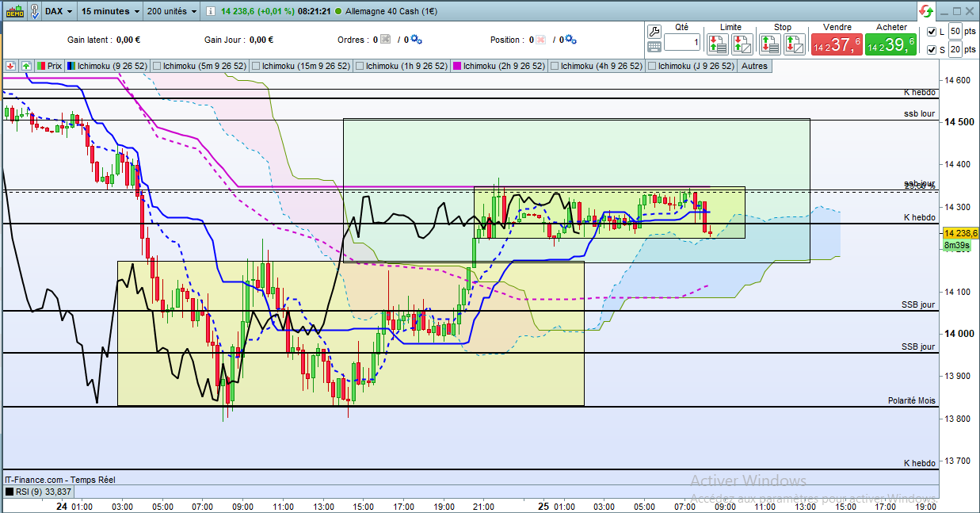Click the 8m39s candle countdown label
The height and width of the screenshot is (513, 980).
click(959, 245)
